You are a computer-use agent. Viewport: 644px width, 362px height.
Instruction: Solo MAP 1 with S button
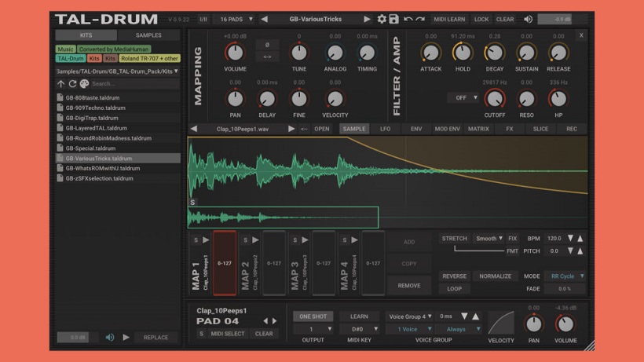[x=196, y=240]
